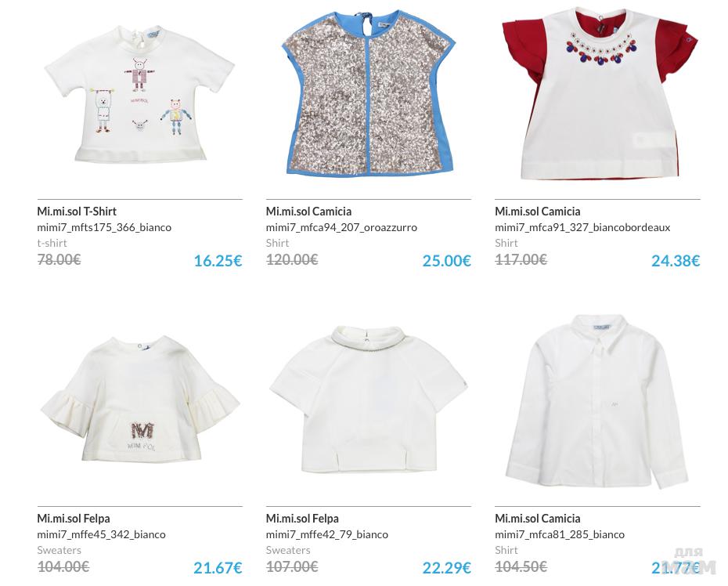Select the 25.00€ sale price

(447, 261)
